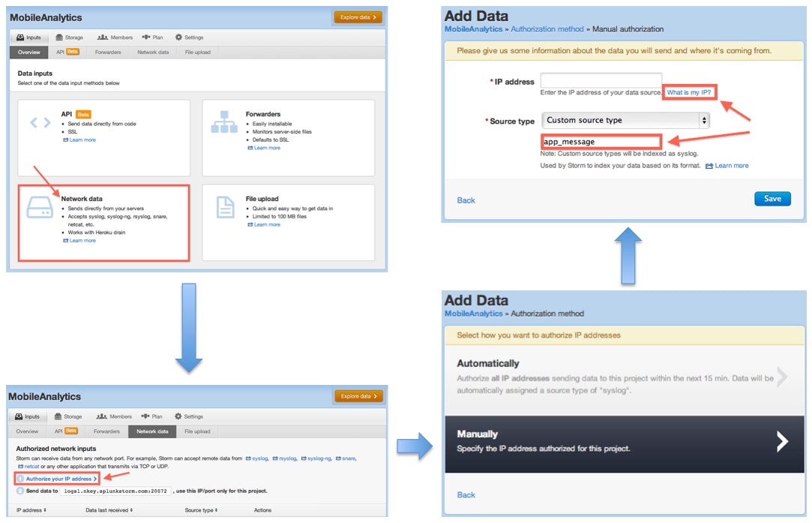Viewport: 812px width, 523px height.
Task: Click the chevron on the Manually row
Action: tap(782, 442)
